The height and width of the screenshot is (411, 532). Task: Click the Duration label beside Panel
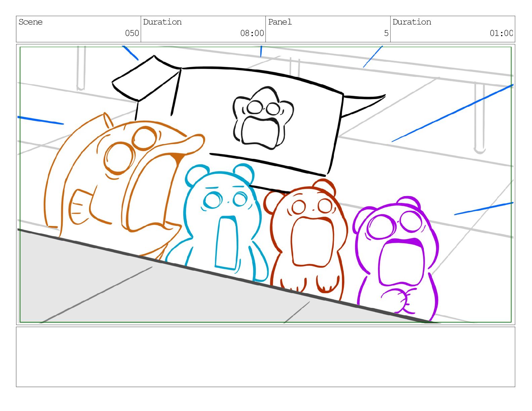412,22
